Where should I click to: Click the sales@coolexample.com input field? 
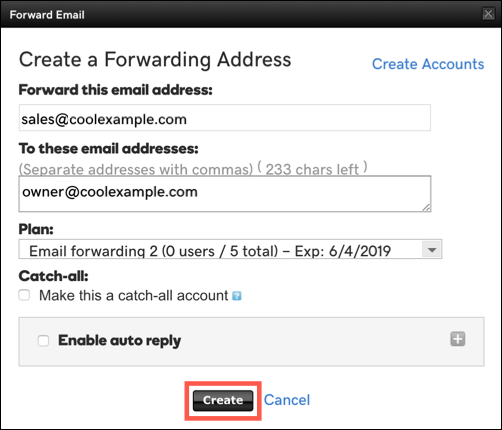coord(225,118)
